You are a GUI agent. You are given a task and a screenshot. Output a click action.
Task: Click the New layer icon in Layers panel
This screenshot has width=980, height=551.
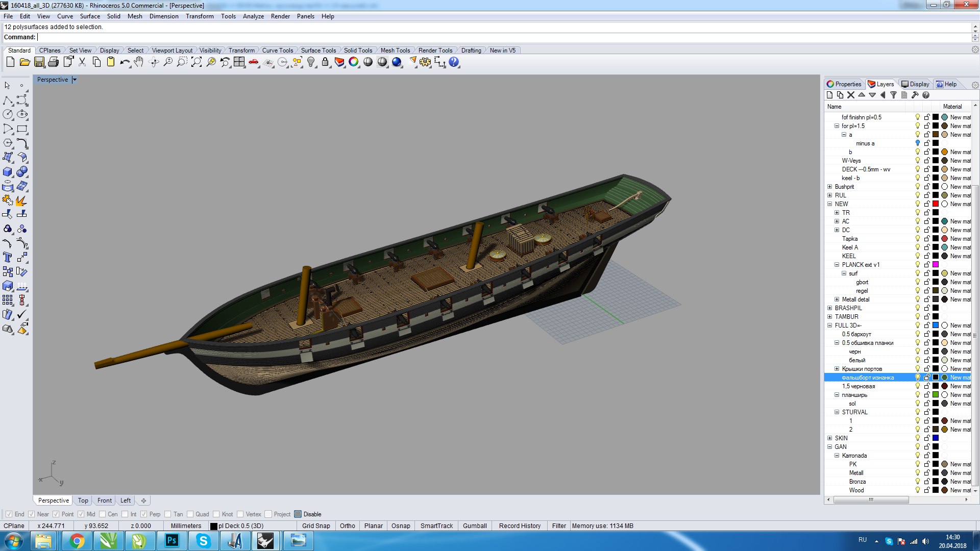pyautogui.click(x=829, y=95)
